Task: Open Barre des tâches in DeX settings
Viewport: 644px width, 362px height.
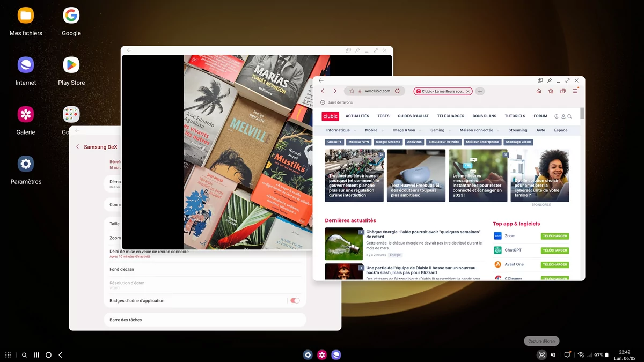Action: 204,320
